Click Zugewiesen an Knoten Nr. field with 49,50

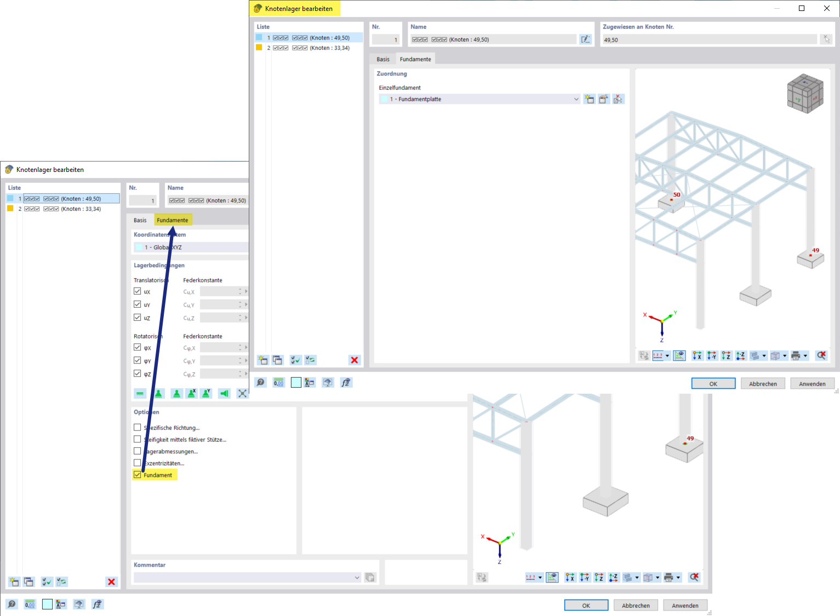tap(710, 39)
